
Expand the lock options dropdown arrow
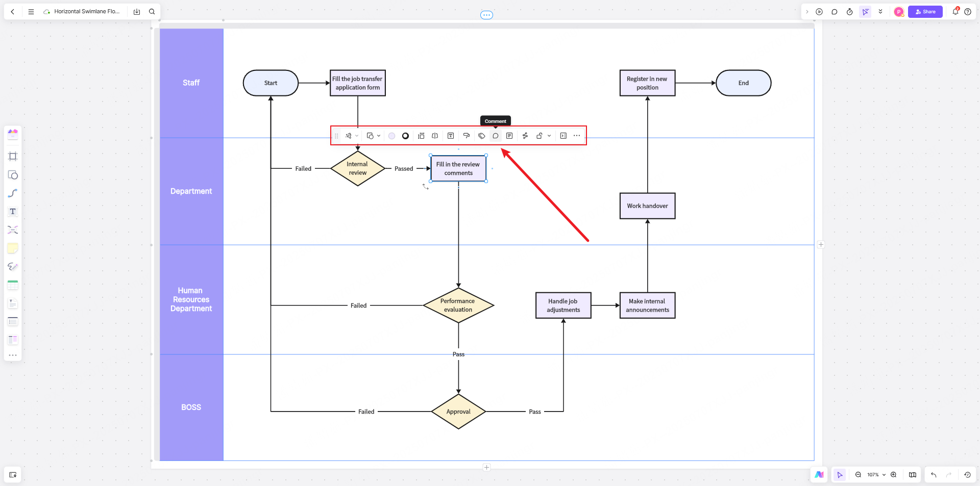pos(549,136)
